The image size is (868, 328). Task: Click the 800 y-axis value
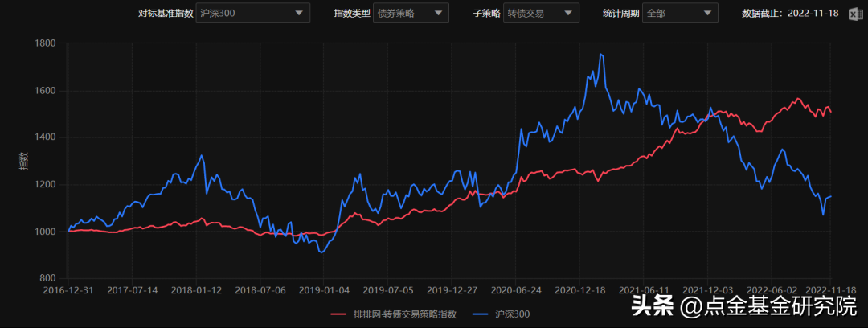click(49, 279)
